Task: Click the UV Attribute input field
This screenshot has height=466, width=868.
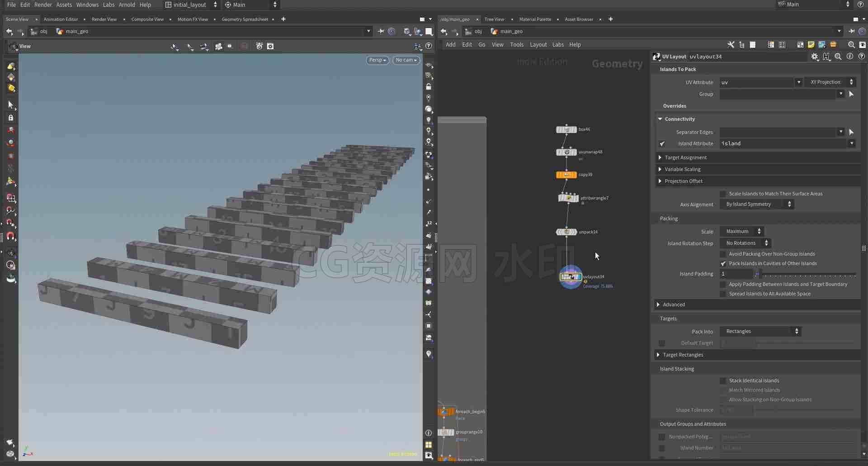Action: pyautogui.click(x=757, y=82)
